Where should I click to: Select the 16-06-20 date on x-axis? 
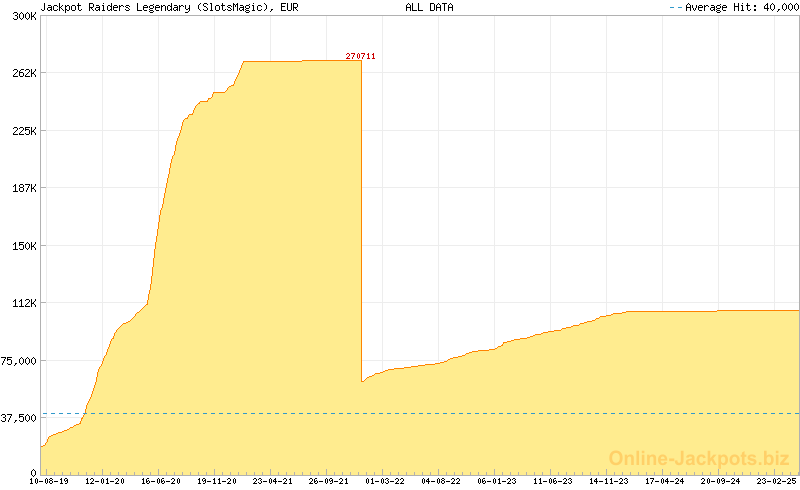161,481
